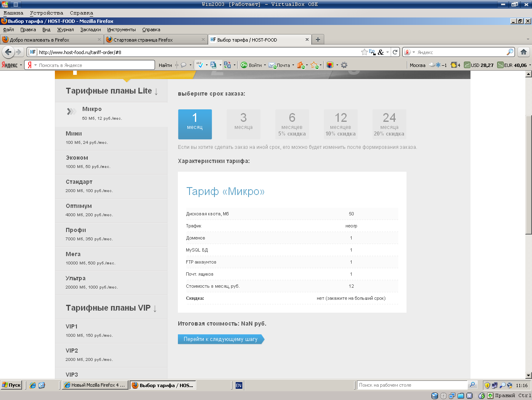Click the Yandex bar favorites star icon
532x400 pixels.
[315, 65]
